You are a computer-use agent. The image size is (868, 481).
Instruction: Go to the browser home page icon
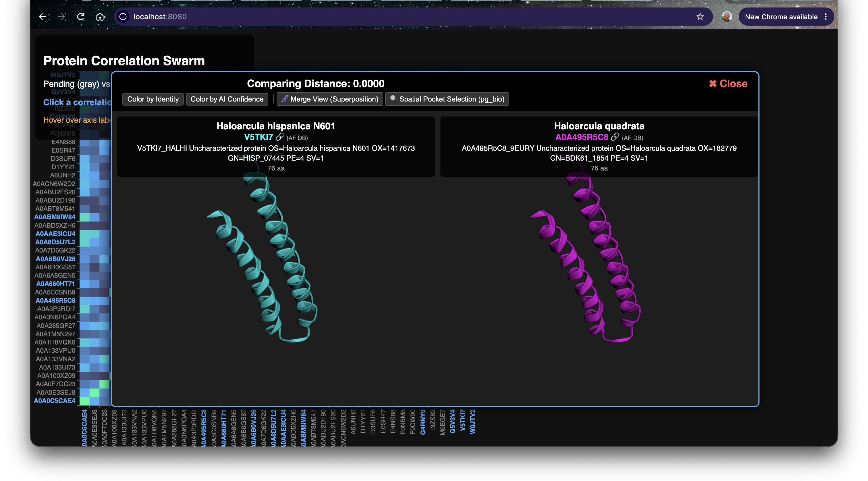pyautogui.click(x=100, y=17)
